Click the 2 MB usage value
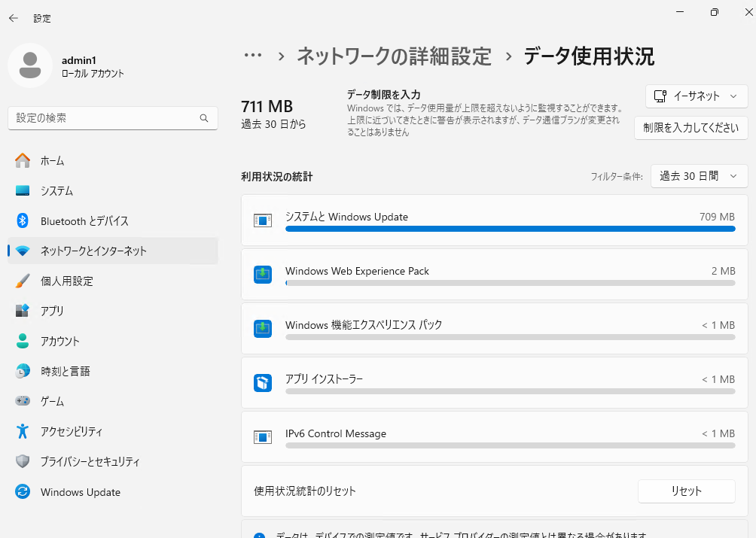This screenshot has width=756, height=538. tap(723, 271)
